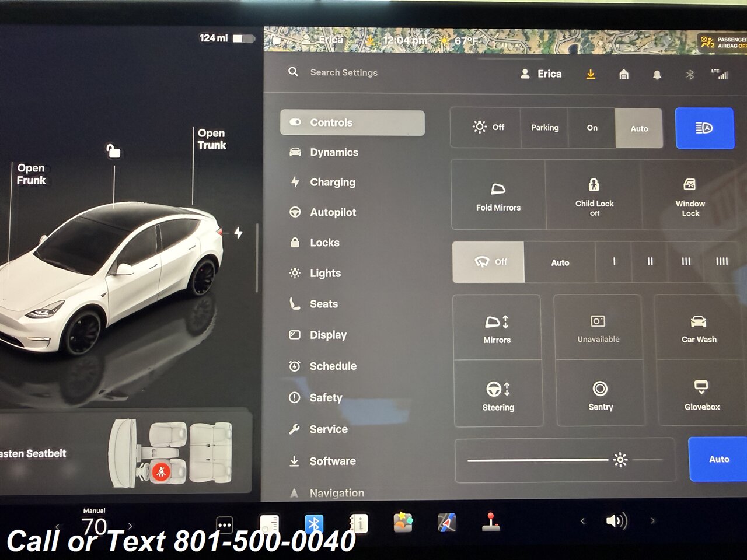The height and width of the screenshot is (560, 747).
Task: Tap the charging bolt icon beside car
Action: [x=239, y=233]
